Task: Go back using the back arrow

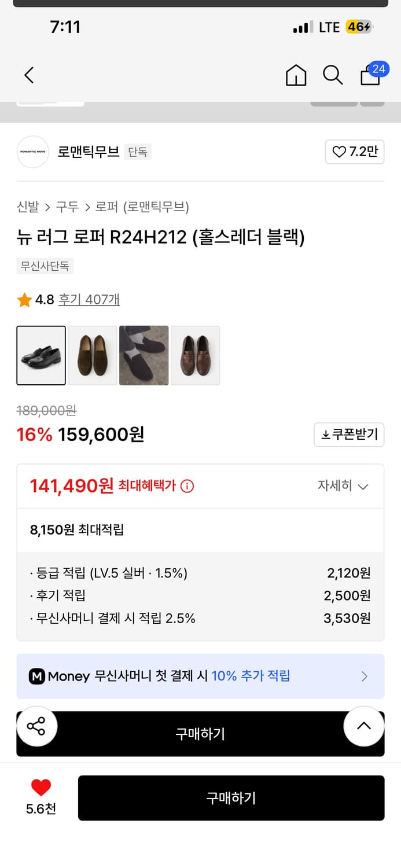Action: [29, 75]
